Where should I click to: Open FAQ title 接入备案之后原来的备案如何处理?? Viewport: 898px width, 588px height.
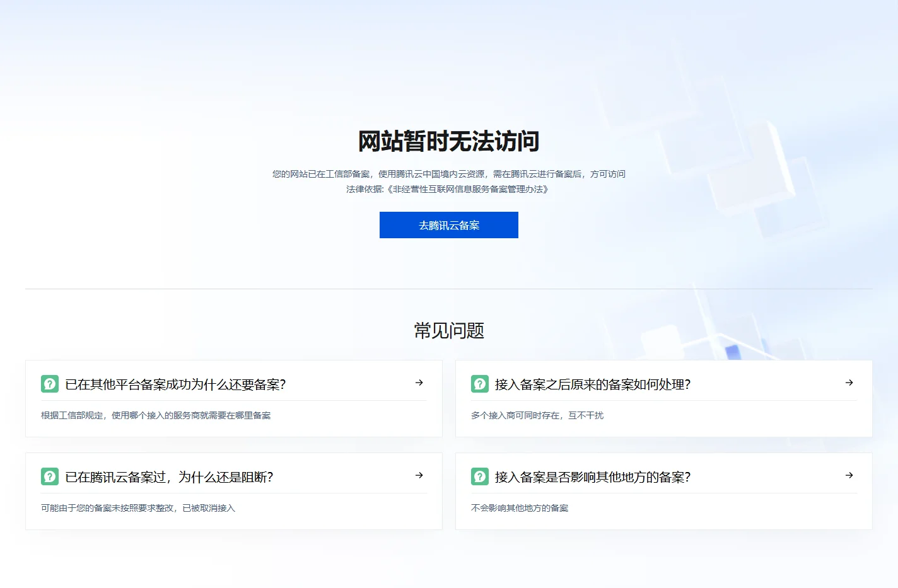593,384
